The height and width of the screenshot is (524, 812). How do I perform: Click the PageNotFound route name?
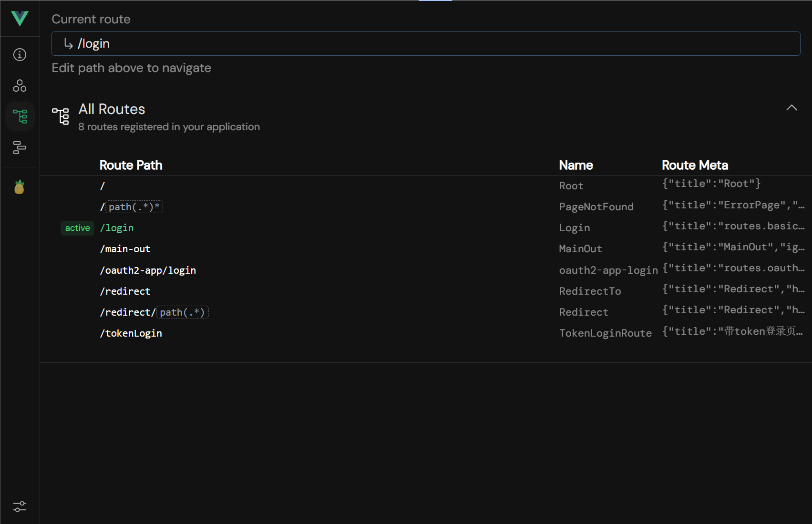(596, 207)
